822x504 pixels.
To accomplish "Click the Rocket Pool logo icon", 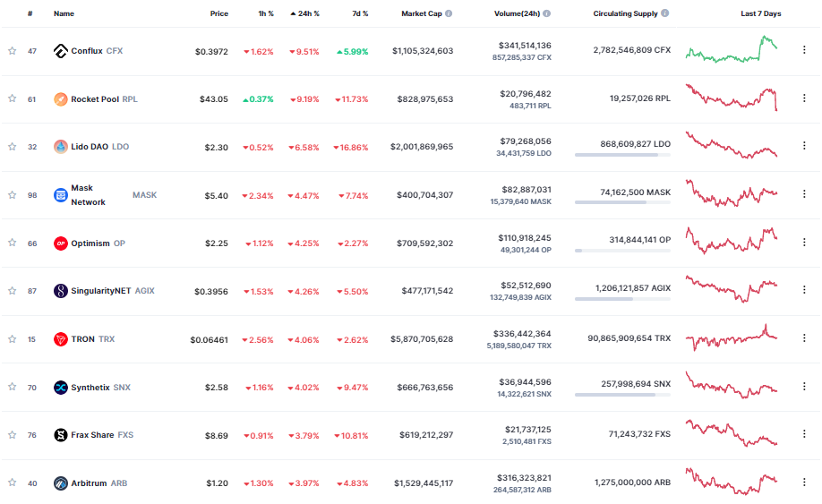I will 61,99.
